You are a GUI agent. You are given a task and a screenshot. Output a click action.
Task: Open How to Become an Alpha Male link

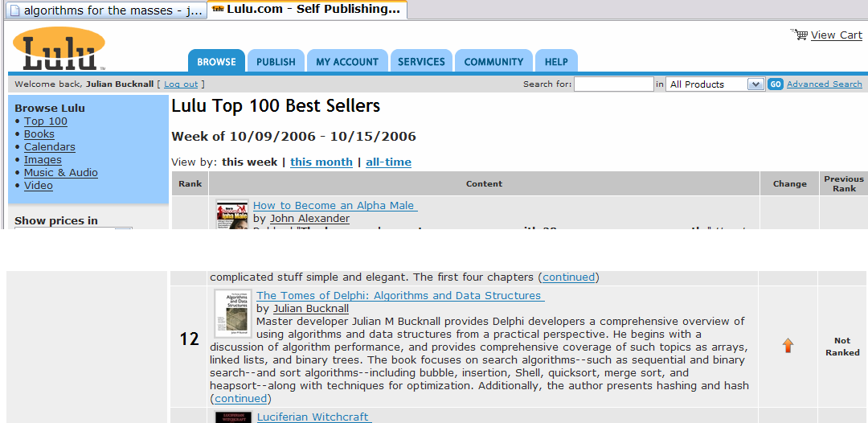[335, 205]
